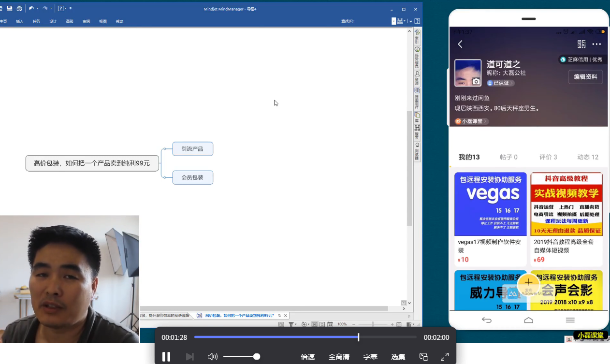Image resolution: width=610 pixels, height=364 pixels.
Task: Open the three-dot more menu on profile
Action: click(x=596, y=44)
